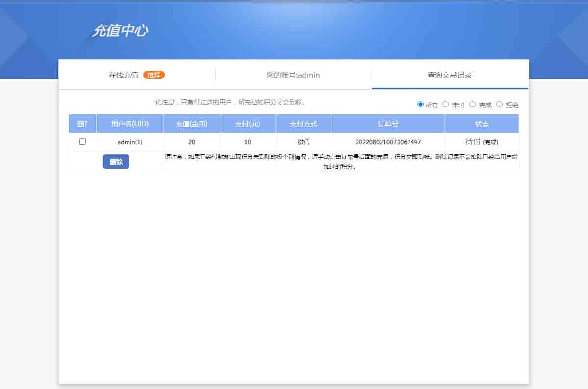
Task: Filter records by 未付 status
Action: [x=446, y=104]
